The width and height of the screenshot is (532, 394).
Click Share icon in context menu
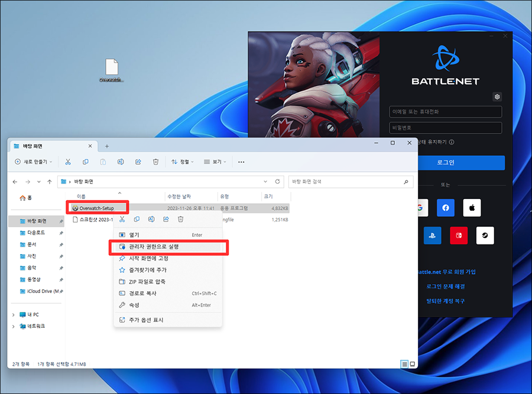[166, 219]
